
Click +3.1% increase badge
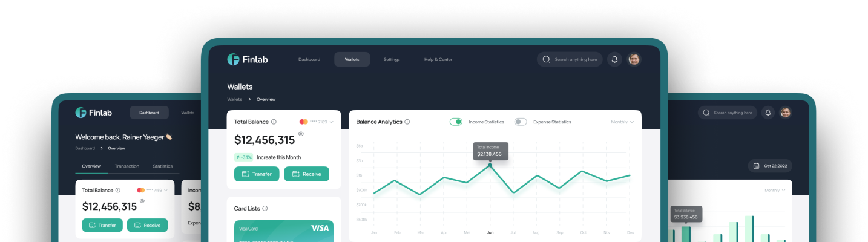click(243, 157)
